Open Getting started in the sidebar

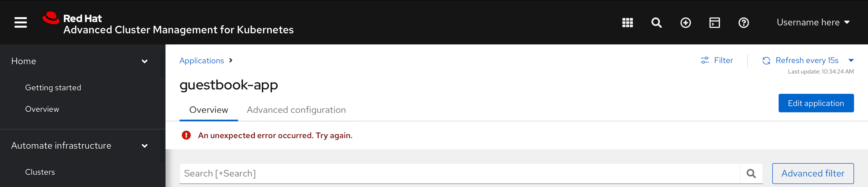[x=53, y=88]
